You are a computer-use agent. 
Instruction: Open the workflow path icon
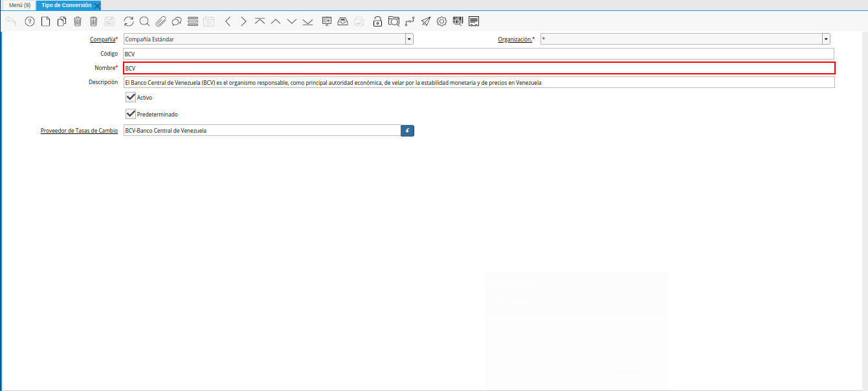(x=410, y=21)
